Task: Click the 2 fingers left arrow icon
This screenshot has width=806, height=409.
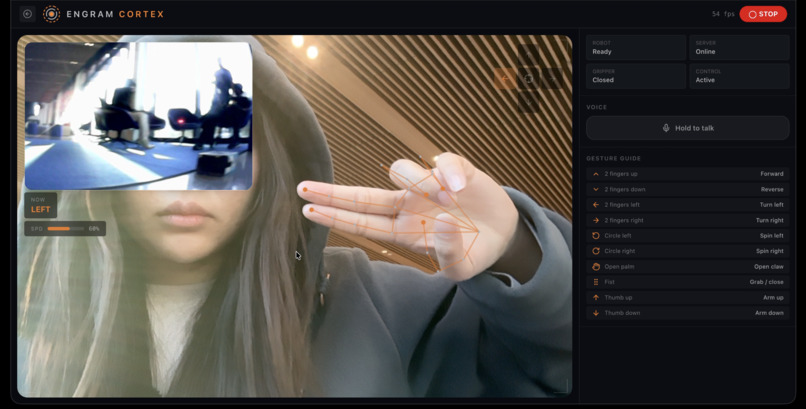Action: coord(596,205)
